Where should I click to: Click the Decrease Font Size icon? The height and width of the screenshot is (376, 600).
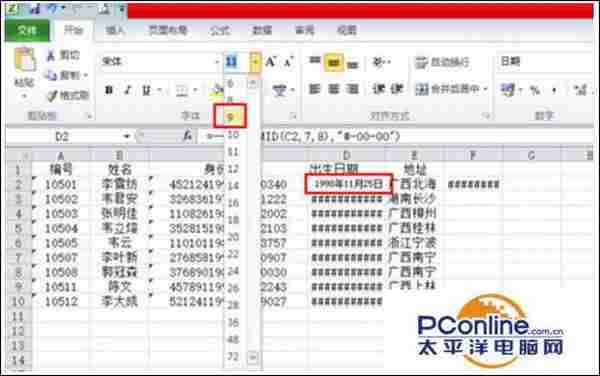pyautogui.click(x=289, y=62)
